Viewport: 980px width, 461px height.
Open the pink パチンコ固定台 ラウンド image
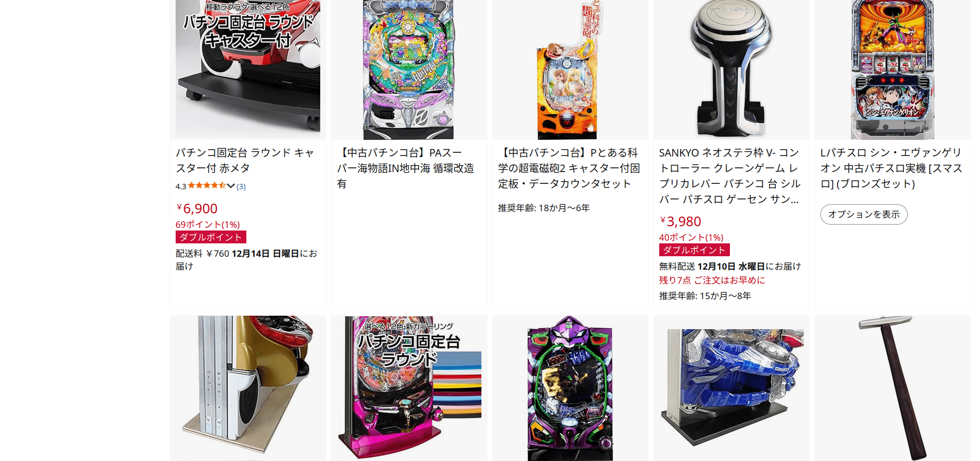[x=409, y=388]
